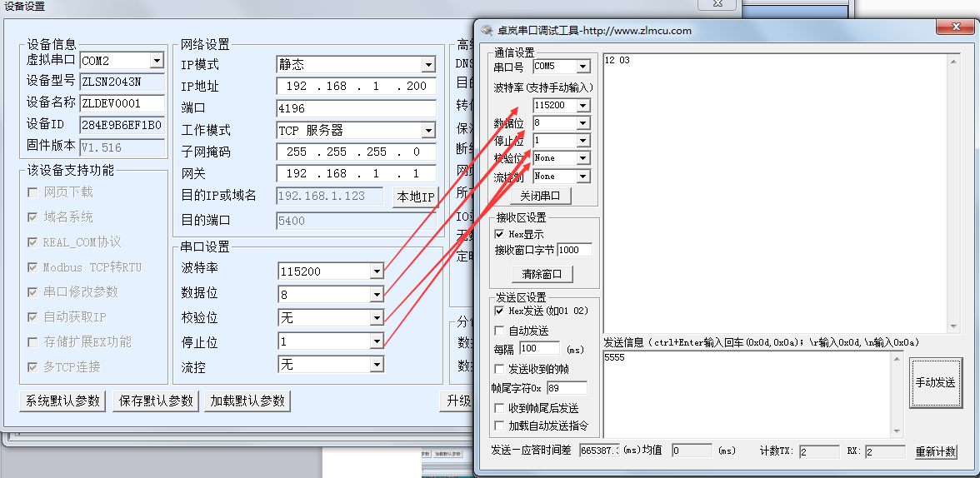Open the 工作模式 TCP 服务器 dropdown
Image resolution: width=980 pixels, height=478 pixels.
[428, 131]
